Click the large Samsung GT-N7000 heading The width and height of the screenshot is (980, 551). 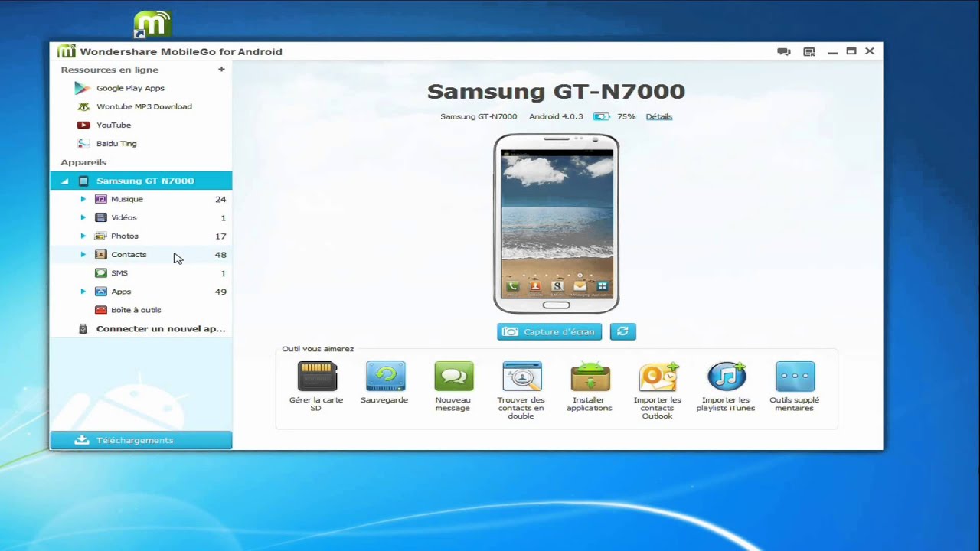[556, 91]
